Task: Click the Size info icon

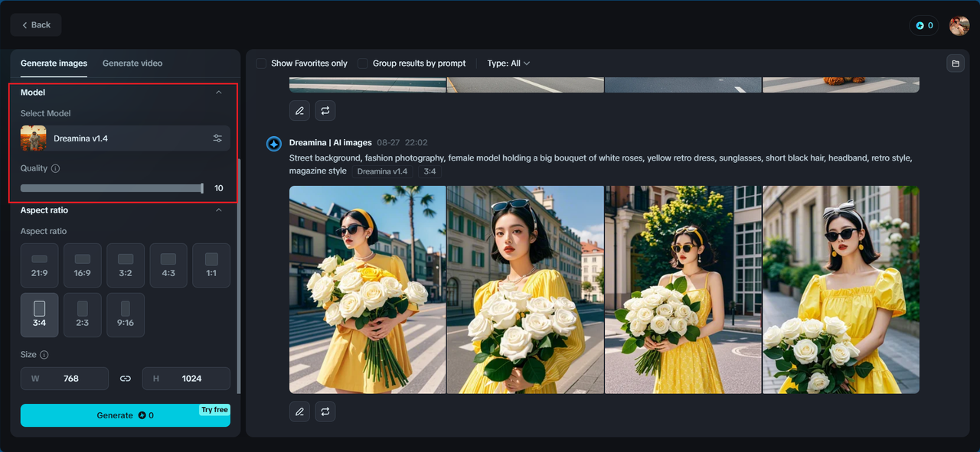Action: coord(44,355)
